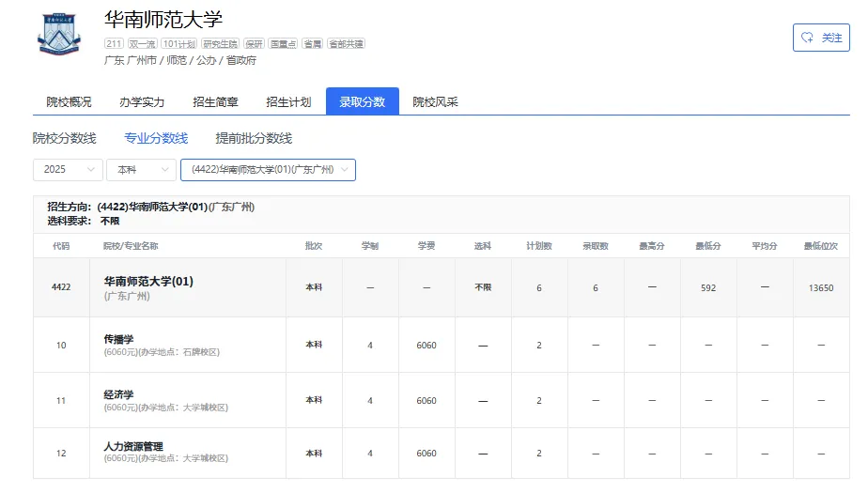
Task: Click the 211 tag
Action: tap(114, 44)
